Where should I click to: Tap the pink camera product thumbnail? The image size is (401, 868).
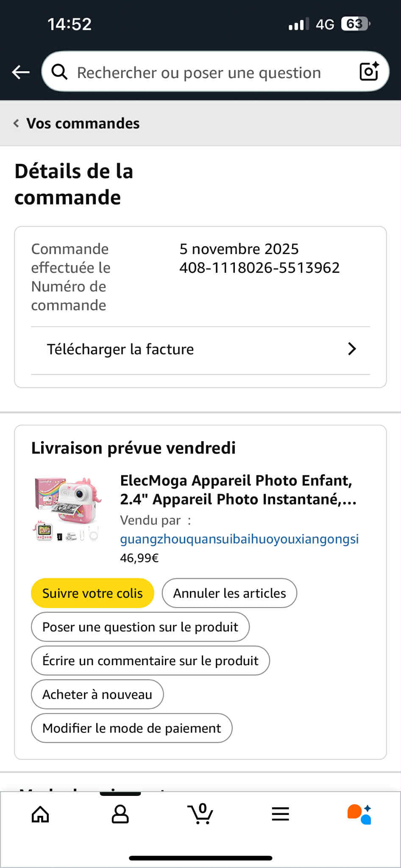point(68,509)
